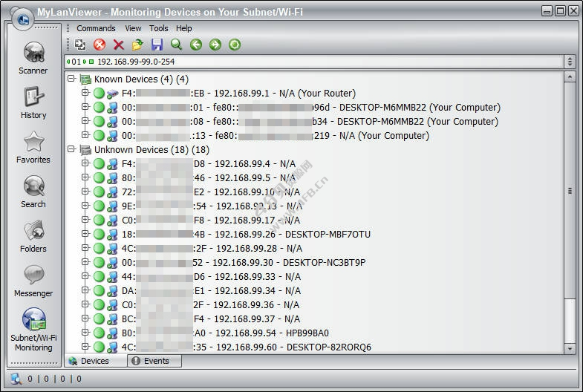This screenshot has width=583, height=392.
Task: Open the Scanner panel in sidebar
Action: pos(33,58)
